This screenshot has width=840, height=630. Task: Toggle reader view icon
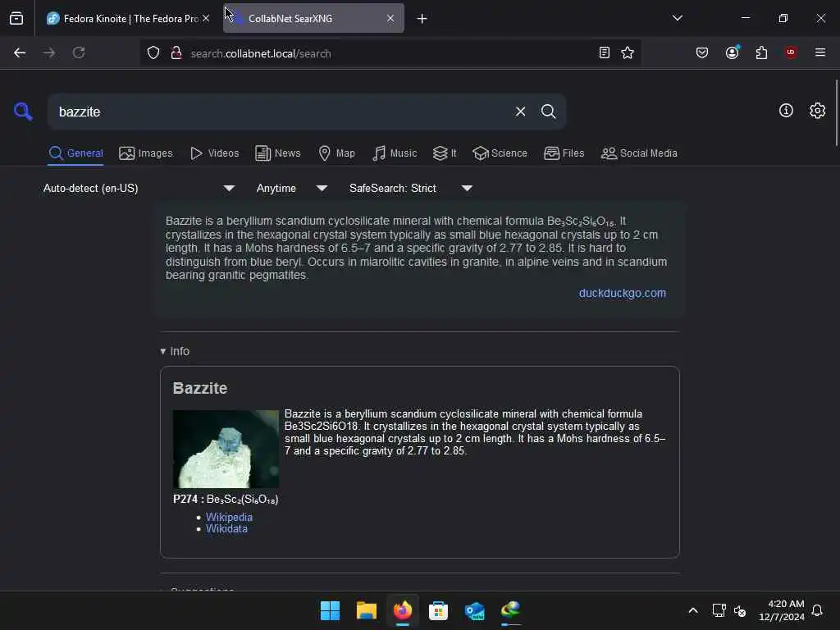pos(605,52)
